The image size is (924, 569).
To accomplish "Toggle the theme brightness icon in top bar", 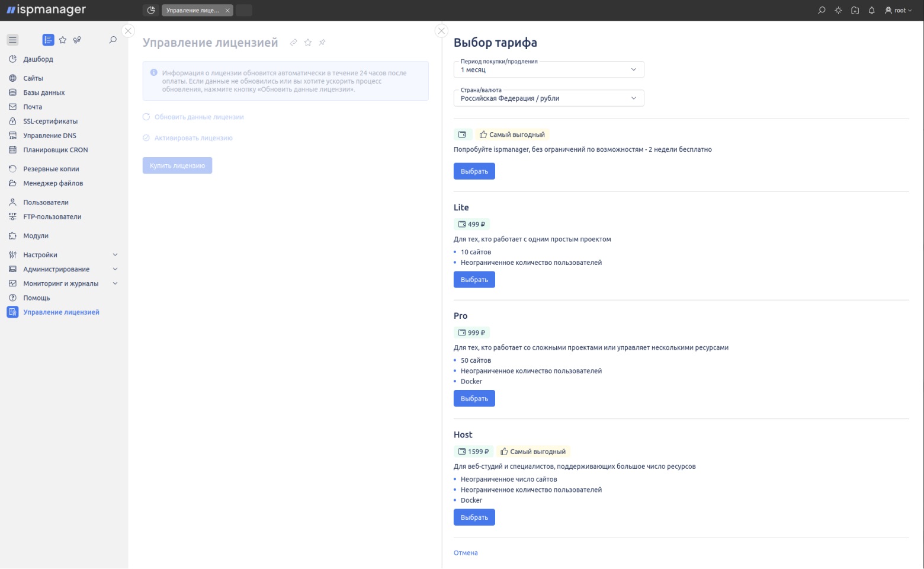I will [838, 10].
